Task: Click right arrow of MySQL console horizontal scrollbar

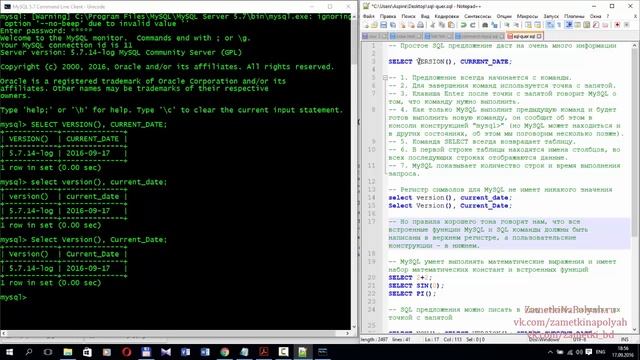Action: pos(348,333)
